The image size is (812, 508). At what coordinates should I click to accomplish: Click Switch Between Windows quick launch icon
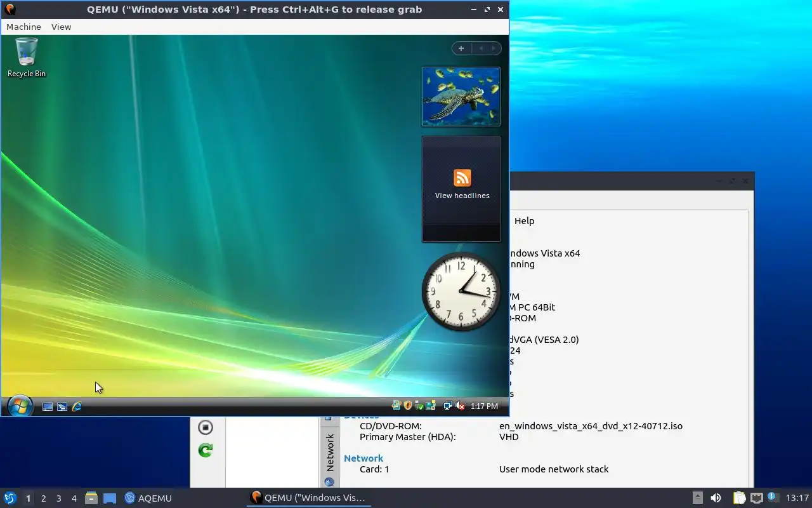click(62, 406)
